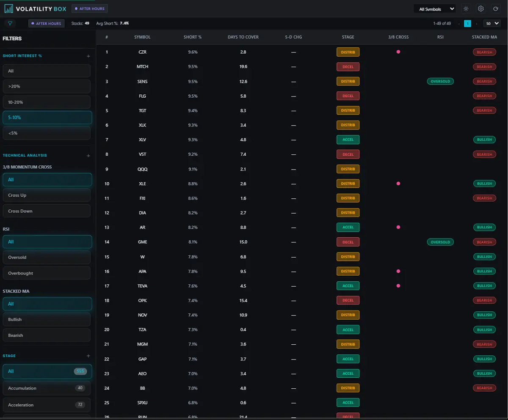Image resolution: width=508 pixels, height=420 pixels.
Task: Select the 5-10% short interest filter
Action: click(x=47, y=118)
